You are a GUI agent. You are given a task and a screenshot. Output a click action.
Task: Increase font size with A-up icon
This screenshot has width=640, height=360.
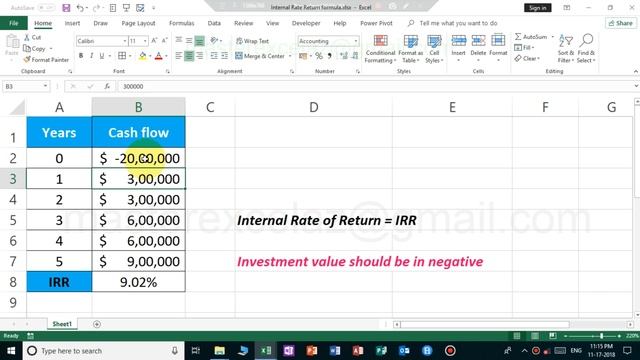click(154, 41)
